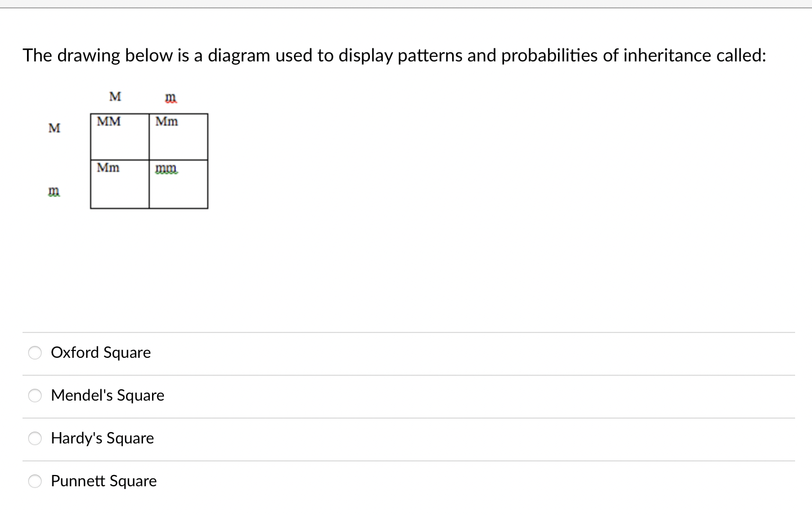Click the question text about inheritance patterns
The height and width of the screenshot is (515, 812).
click(394, 55)
